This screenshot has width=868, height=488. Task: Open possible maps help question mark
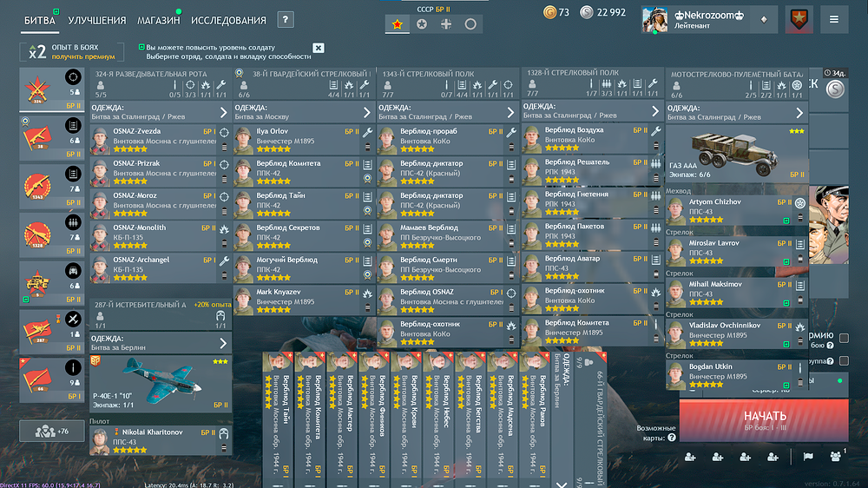(672, 437)
